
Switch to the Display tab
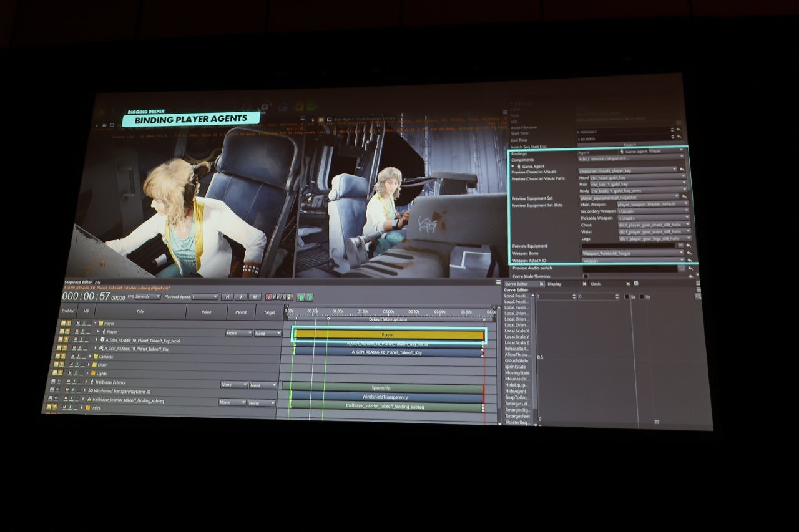tap(554, 284)
